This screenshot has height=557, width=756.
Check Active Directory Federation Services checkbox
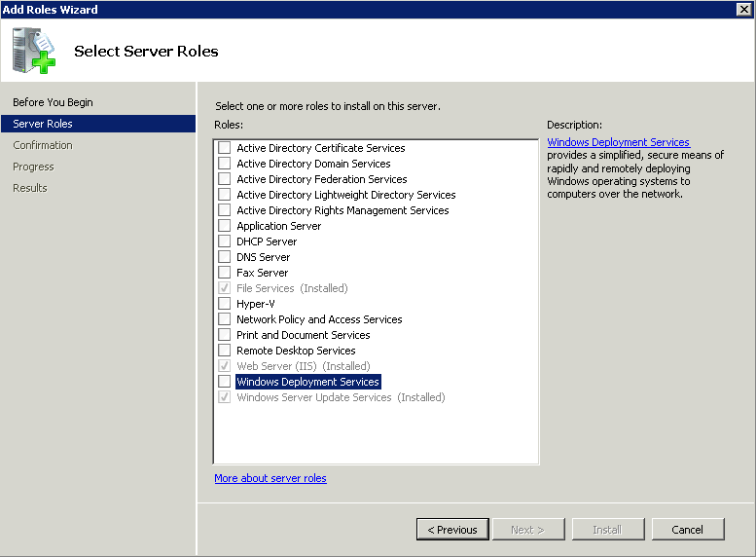click(224, 179)
